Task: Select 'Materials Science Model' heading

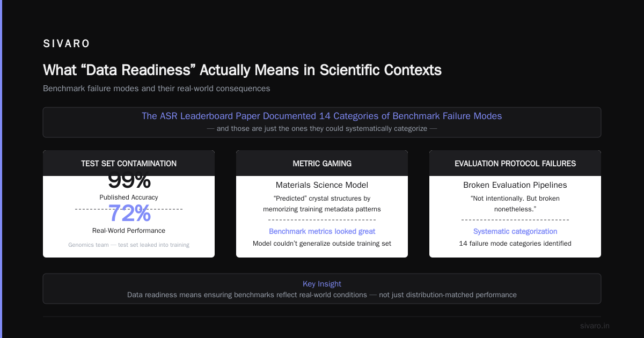Action: tap(322, 185)
